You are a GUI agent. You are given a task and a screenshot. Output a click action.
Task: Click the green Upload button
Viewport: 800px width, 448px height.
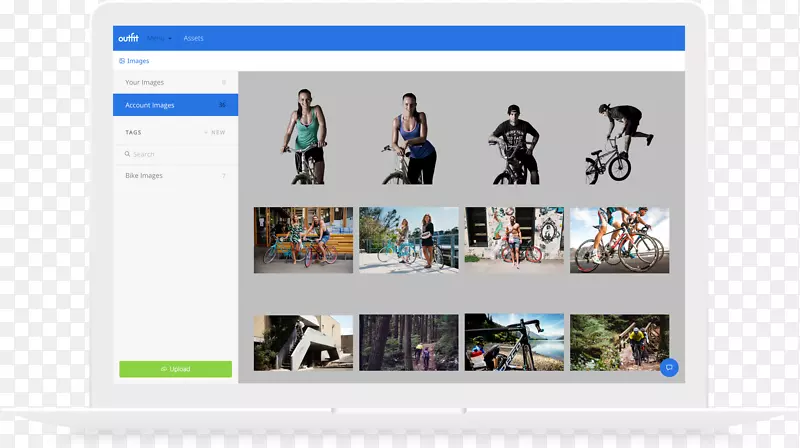[x=175, y=369]
